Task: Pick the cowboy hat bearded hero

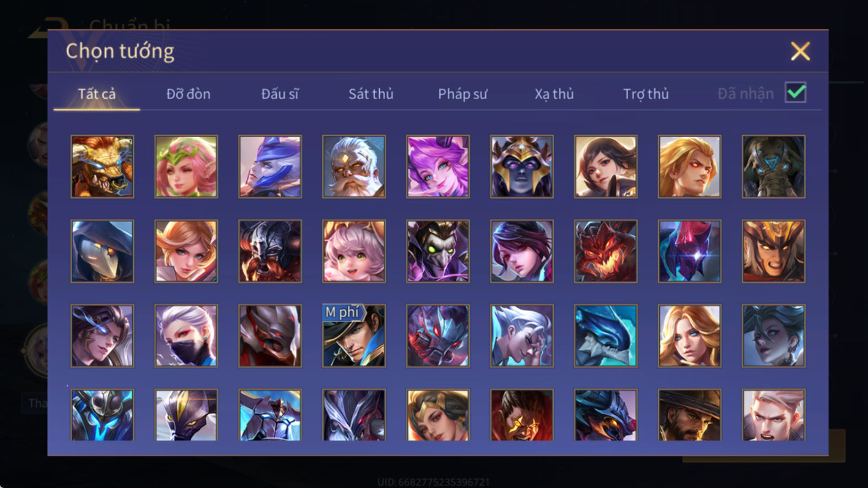Action: pyautogui.click(x=689, y=415)
